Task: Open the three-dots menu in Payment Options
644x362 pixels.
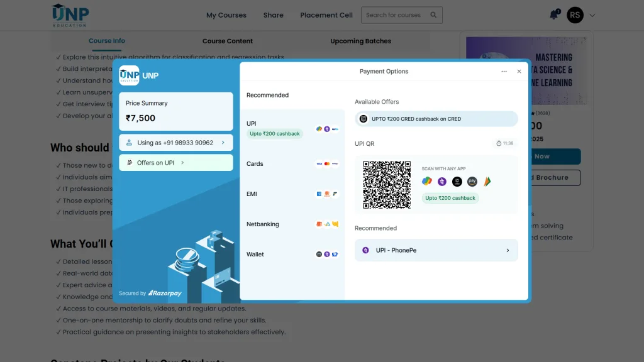Action: [504, 72]
